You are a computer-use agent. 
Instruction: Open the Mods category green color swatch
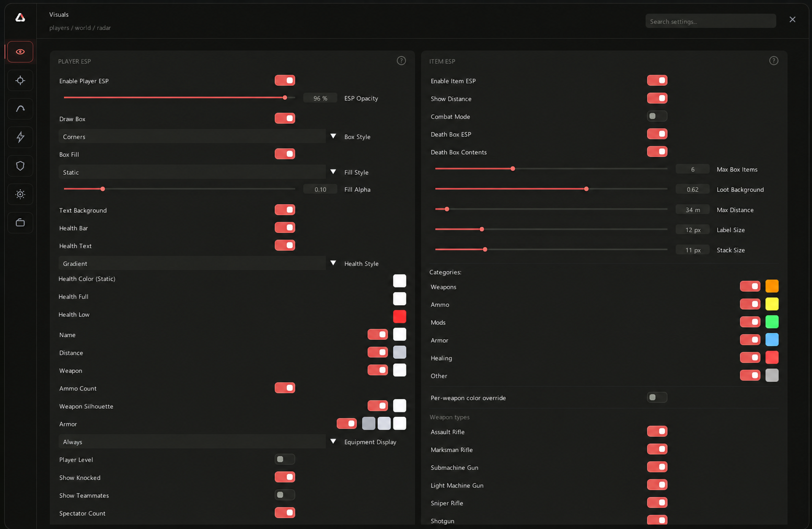click(x=772, y=321)
